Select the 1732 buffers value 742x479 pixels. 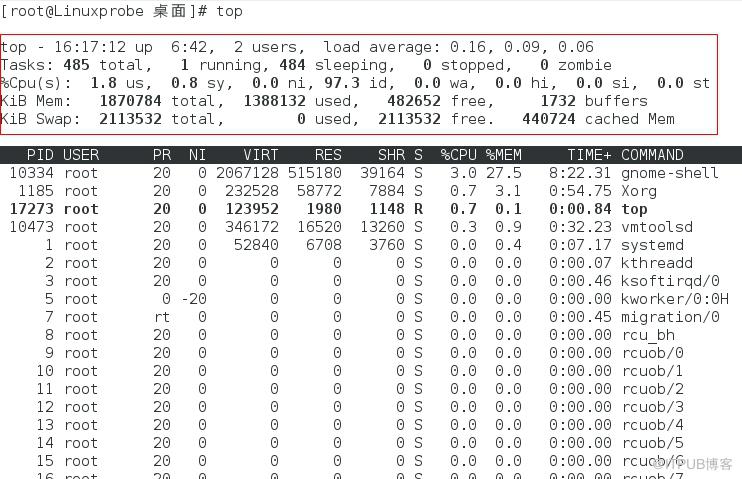[558, 101]
